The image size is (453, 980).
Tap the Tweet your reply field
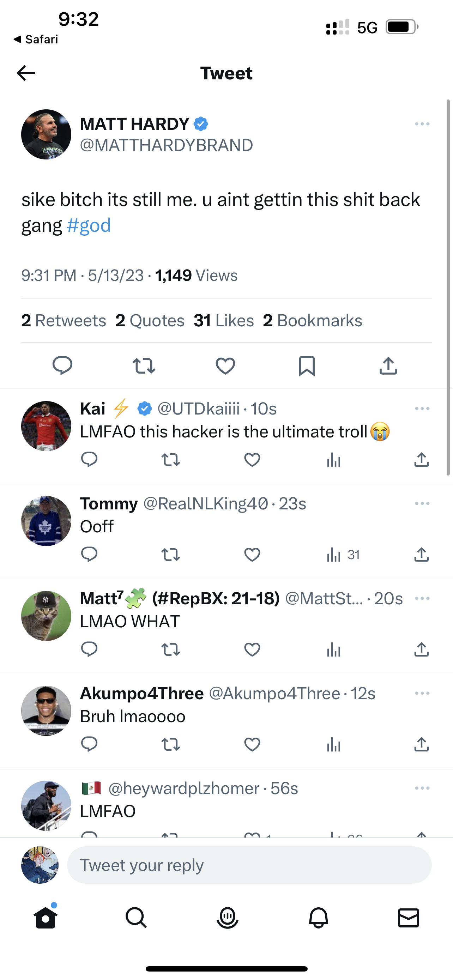tap(249, 865)
